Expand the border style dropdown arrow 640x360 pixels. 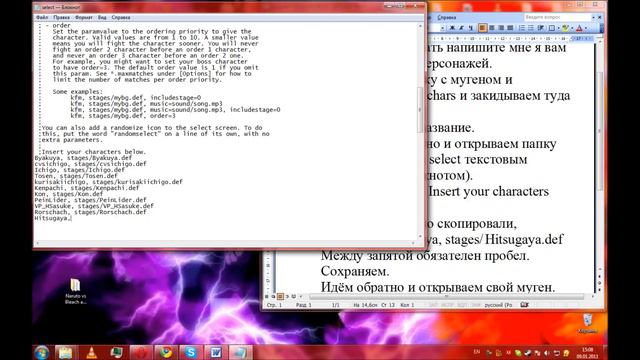tap(558, 28)
